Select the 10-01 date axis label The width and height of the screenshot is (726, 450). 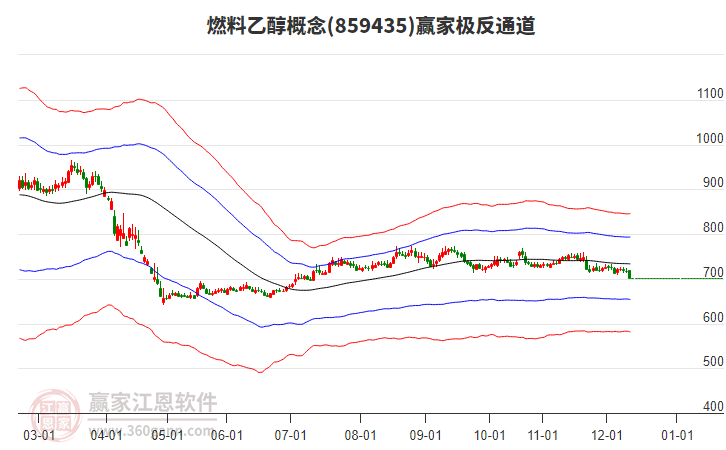coord(489,435)
